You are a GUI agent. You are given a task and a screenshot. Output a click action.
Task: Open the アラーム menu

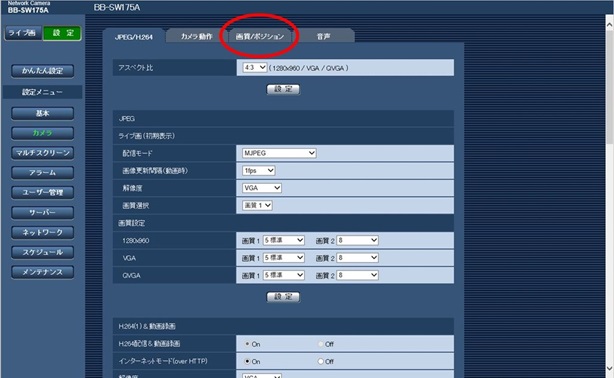[42, 173]
